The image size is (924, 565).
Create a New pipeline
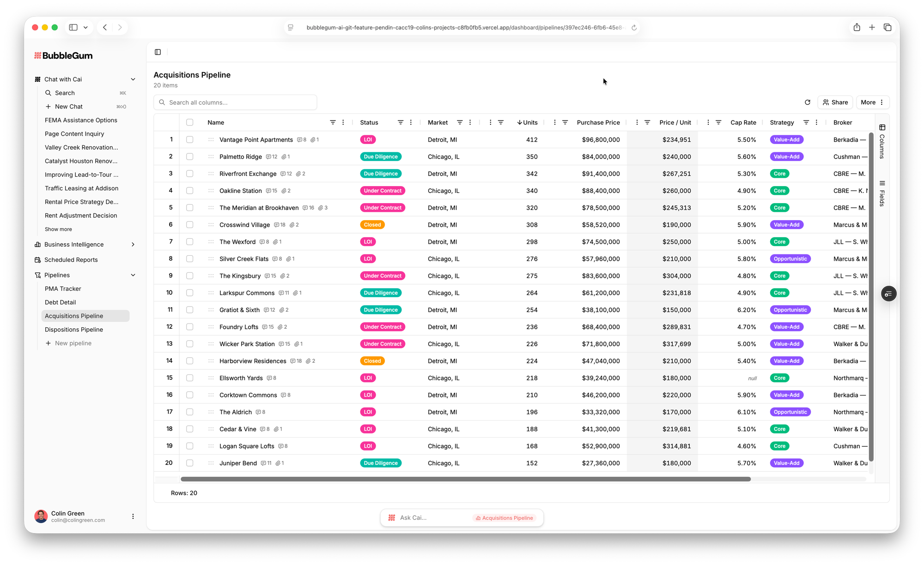[x=68, y=343]
